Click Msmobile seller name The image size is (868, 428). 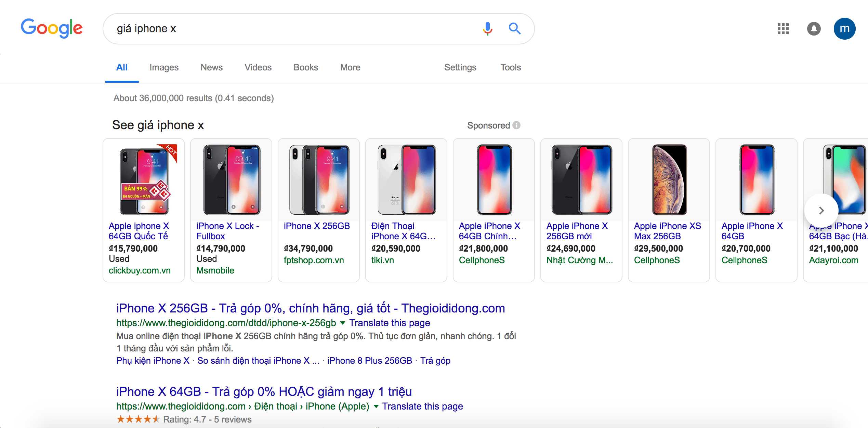click(x=215, y=270)
